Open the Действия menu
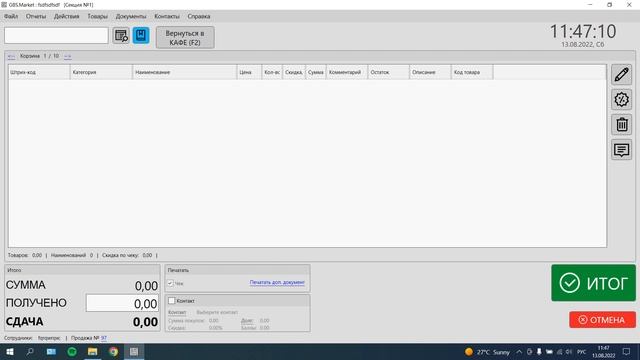 tap(67, 16)
